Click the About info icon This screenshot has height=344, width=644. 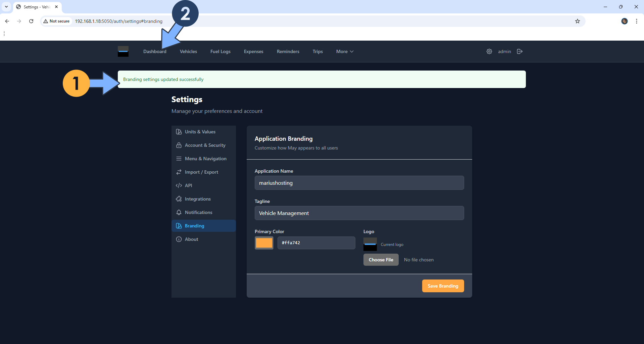(179, 239)
